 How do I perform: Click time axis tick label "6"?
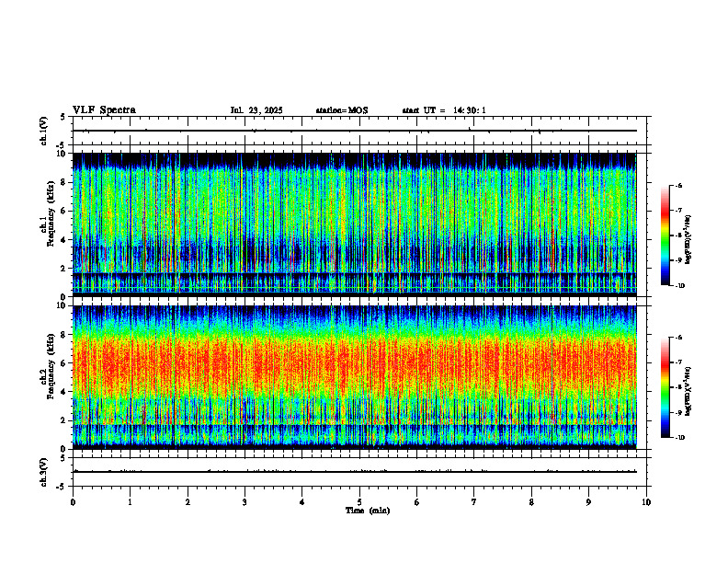click(417, 502)
